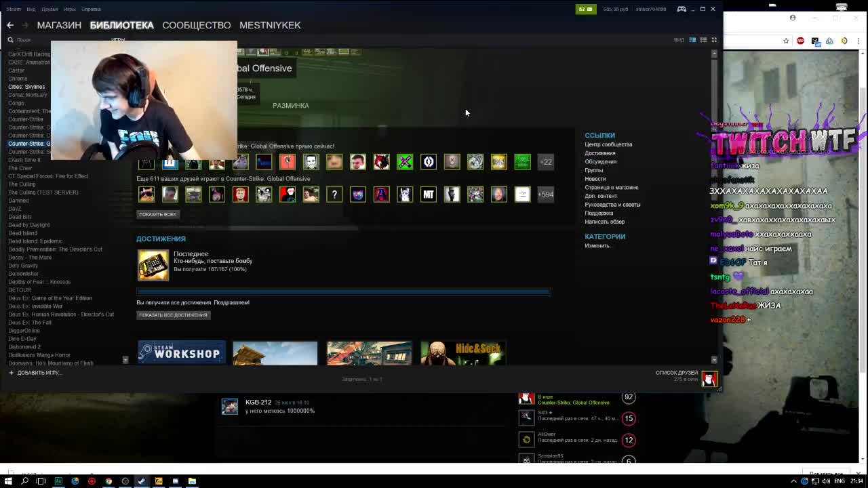Image resolution: width=868 pixels, height=488 pixels.
Task: Click the Показать все достижения button
Action: pyautogui.click(x=173, y=315)
